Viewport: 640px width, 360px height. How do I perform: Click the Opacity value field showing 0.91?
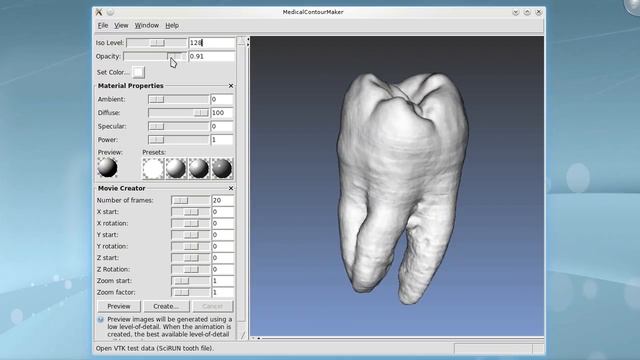pos(211,56)
